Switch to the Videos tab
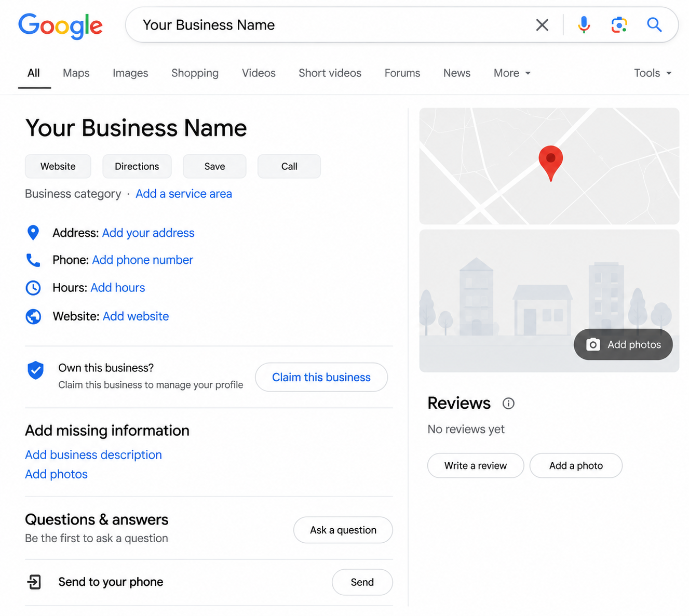This screenshot has width=689, height=616. [259, 73]
